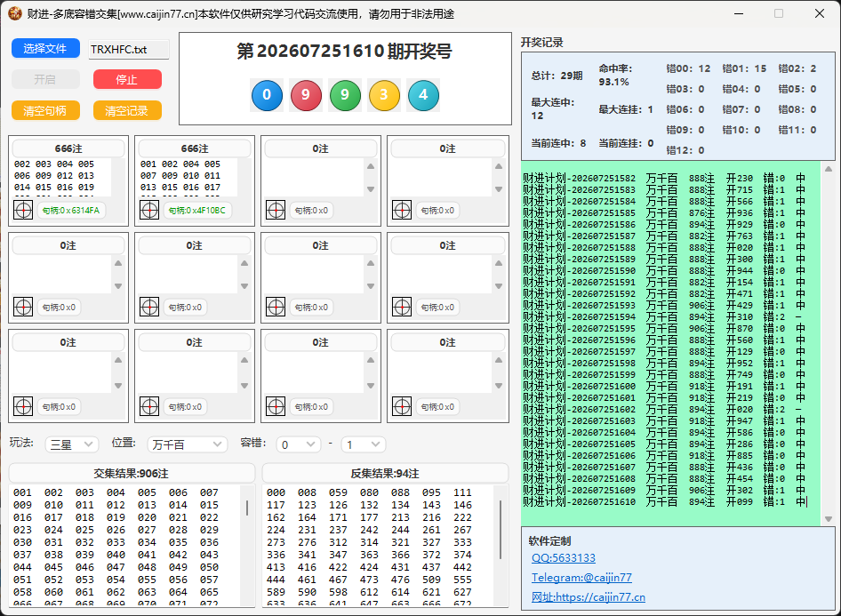Click crosshair picker in third top-row panel
This screenshot has height=616, width=841.
tap(276, 210)
